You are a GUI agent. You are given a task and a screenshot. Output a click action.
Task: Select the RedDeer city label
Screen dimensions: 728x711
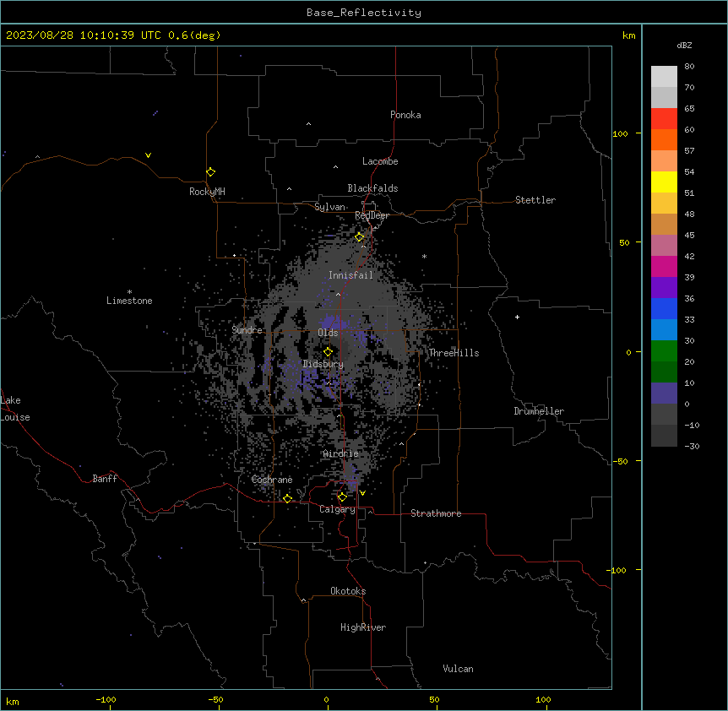(372, 215)
